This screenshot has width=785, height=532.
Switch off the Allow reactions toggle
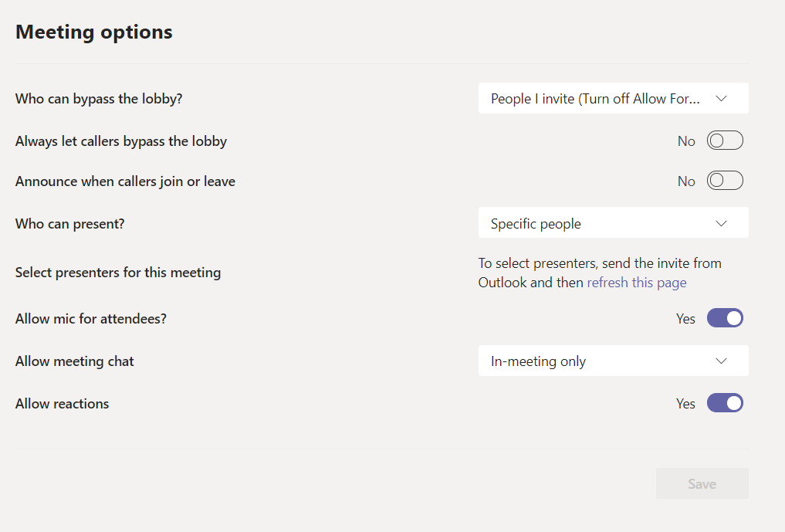click(x=725, y=403)
